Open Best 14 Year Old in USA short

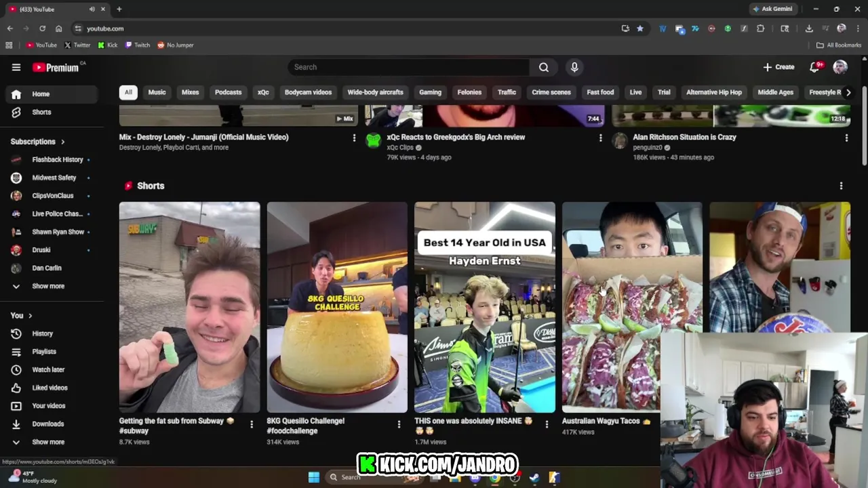pyautogui.click(x=485, y=307)
